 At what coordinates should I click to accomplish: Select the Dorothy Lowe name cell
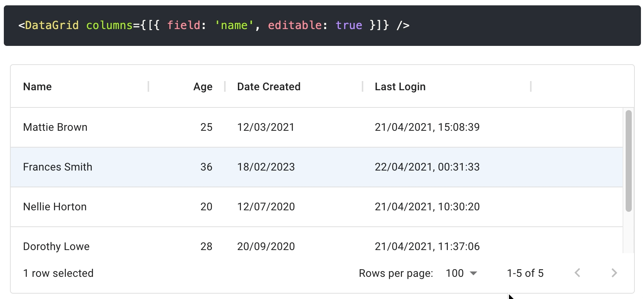(56, 246)
